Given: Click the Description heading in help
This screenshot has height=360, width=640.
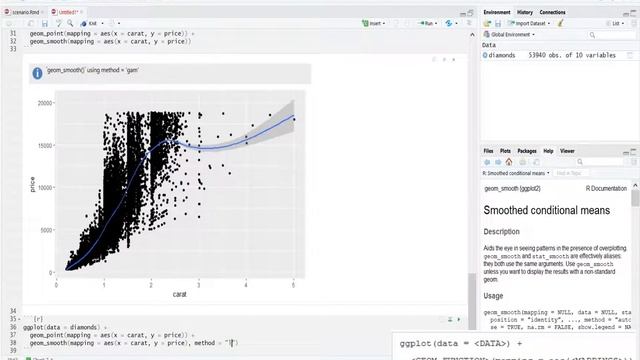Looking at the screenshot, I should tap(501, 231).
